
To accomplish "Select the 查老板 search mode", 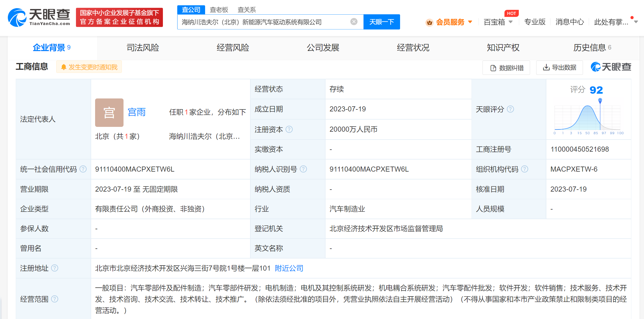I will (x=219, y=10).
